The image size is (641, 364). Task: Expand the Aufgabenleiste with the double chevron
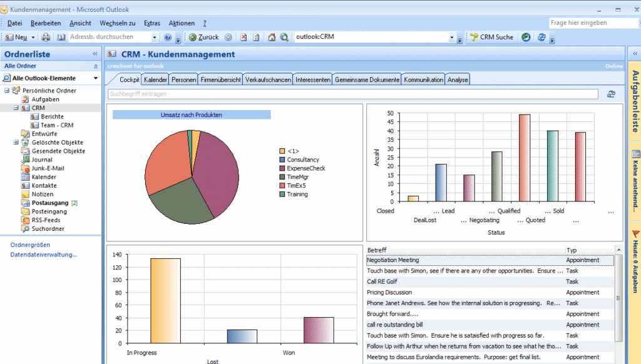[x=635, y=54]
